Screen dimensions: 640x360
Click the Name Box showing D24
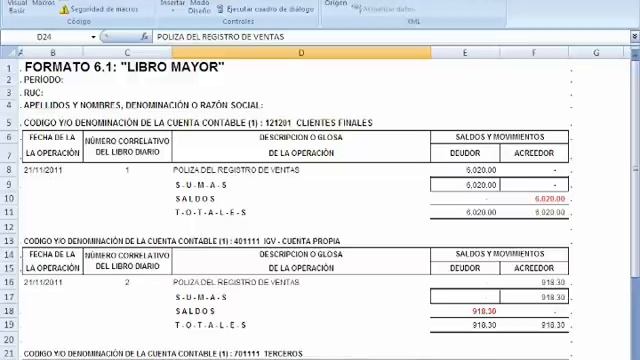point(44,37)
